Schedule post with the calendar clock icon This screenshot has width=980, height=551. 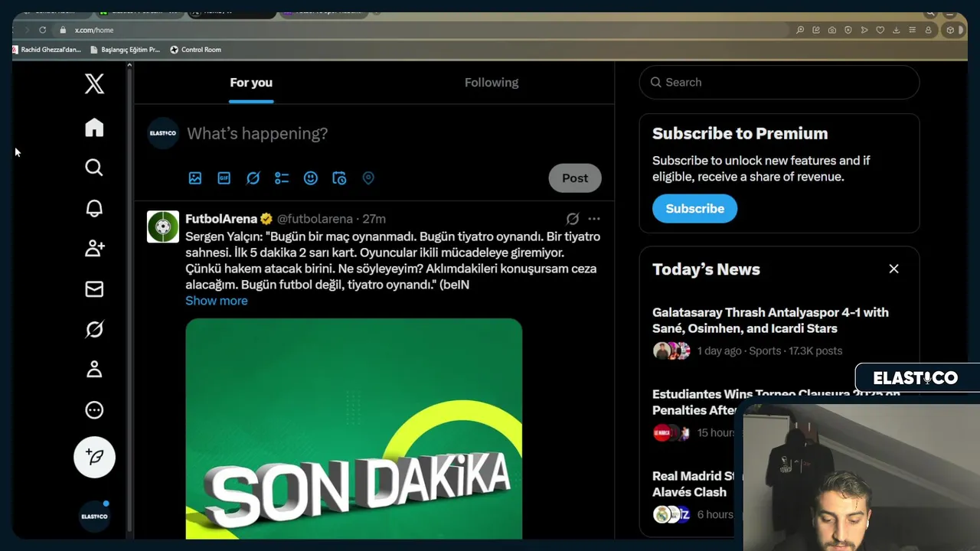click(339, 178)
